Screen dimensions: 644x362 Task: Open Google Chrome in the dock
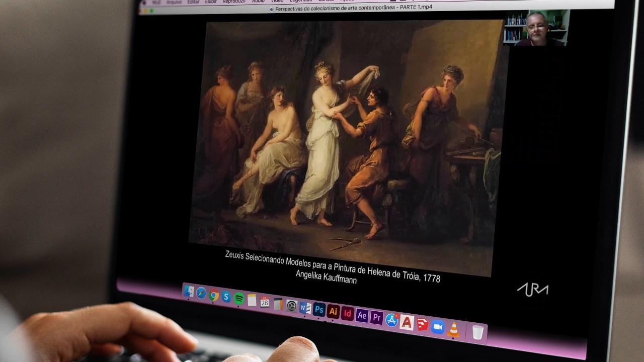point(214,296)
